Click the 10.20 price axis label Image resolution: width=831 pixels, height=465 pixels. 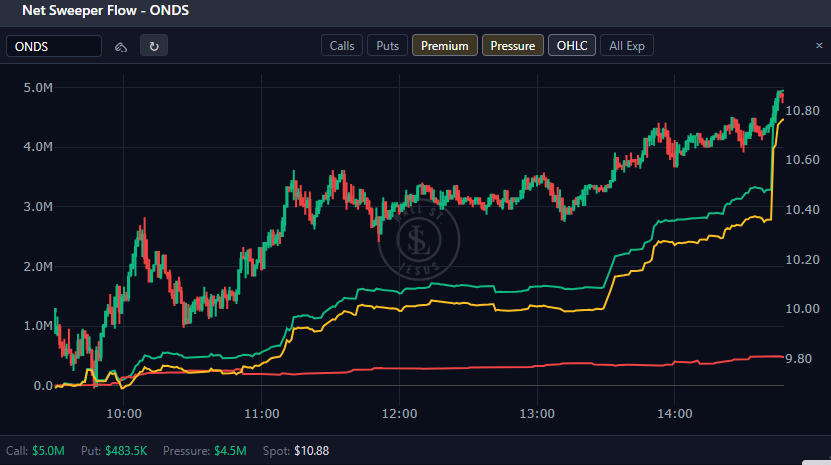pyautogui.click(x=802, y=260)
